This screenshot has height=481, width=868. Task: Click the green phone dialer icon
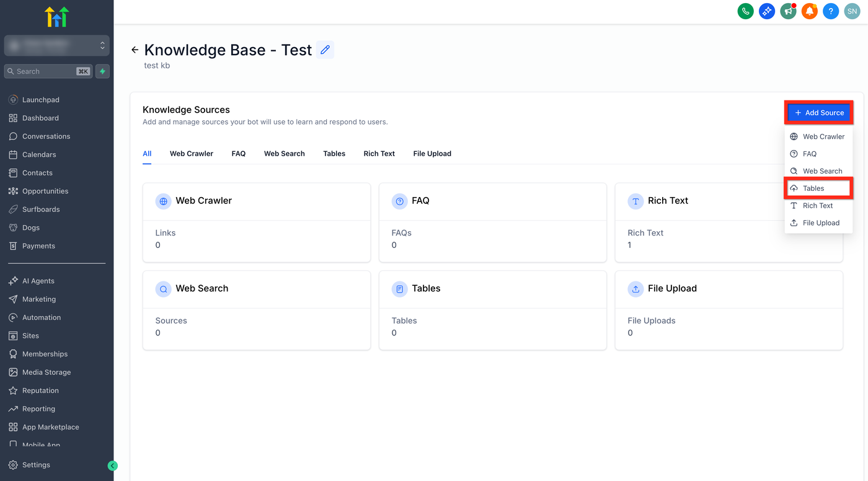(745, 11)
